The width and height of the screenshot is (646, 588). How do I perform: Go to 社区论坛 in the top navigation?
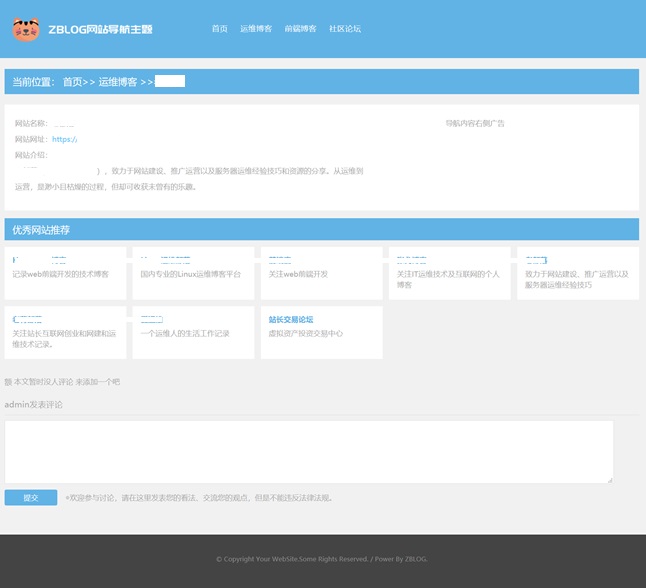coord(345,29)
